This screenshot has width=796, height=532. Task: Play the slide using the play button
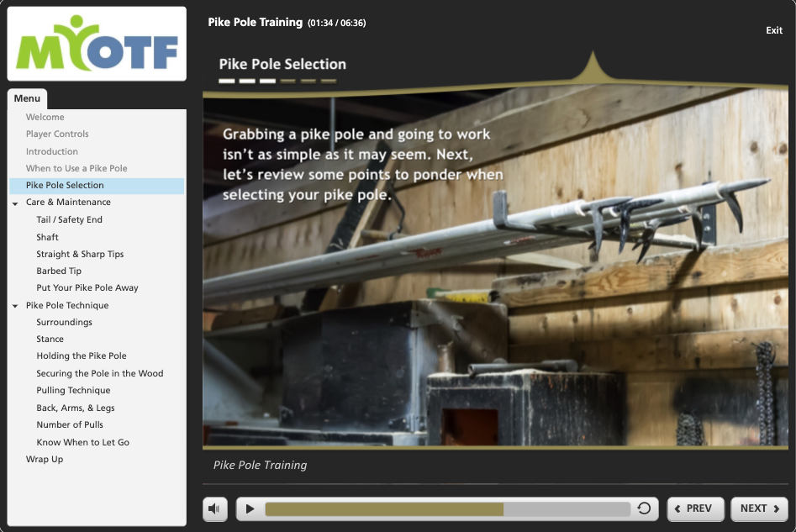[x=250, y=508]
